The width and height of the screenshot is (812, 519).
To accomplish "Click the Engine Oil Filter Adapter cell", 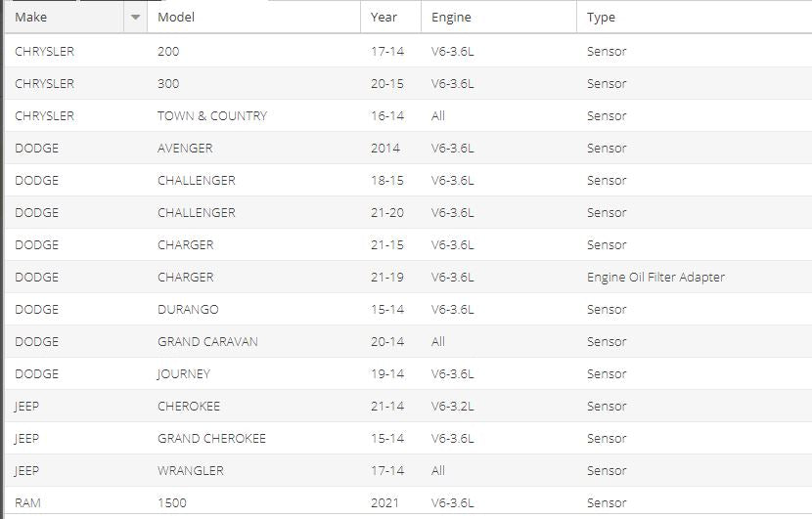I will [655, 277].
